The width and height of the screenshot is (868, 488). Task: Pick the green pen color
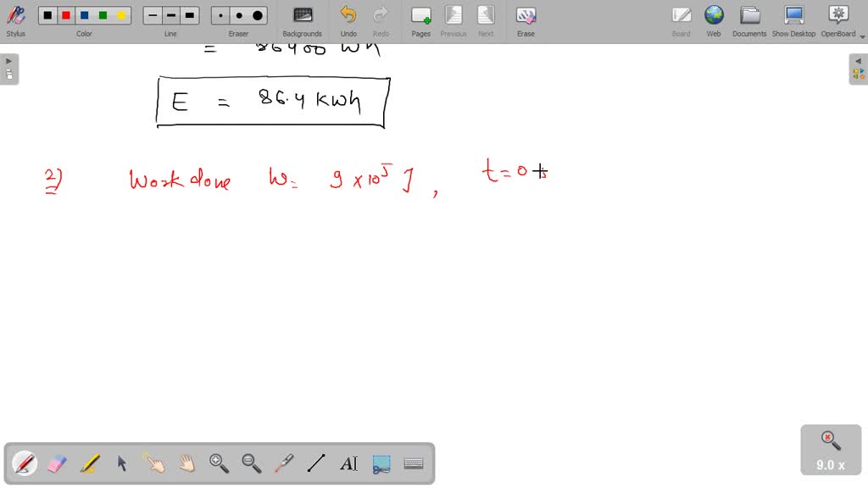[103, 15]
